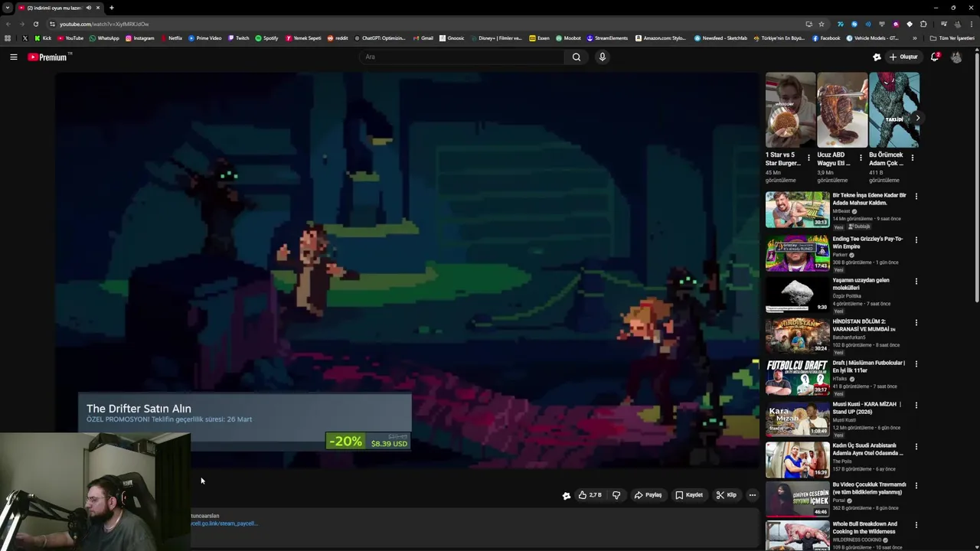Open the WhatsApp bookmark

(104, 37)
